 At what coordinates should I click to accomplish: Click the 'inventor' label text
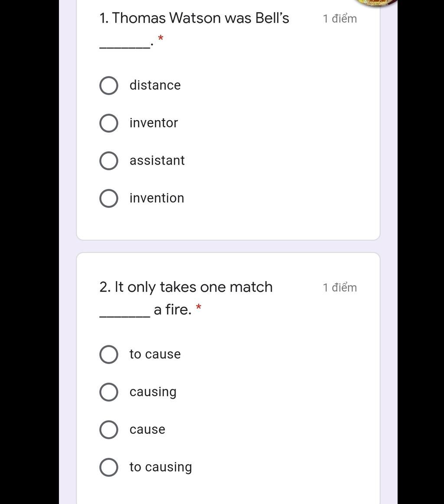point(153,123)
